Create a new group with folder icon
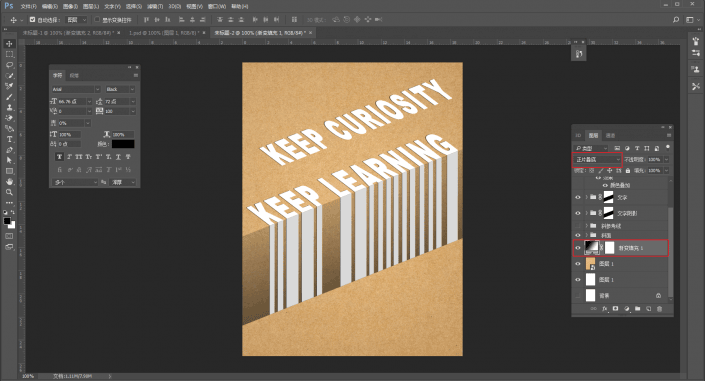Image resolution: width=705 pixels, height=381 pixels. (x=638, y=309)
